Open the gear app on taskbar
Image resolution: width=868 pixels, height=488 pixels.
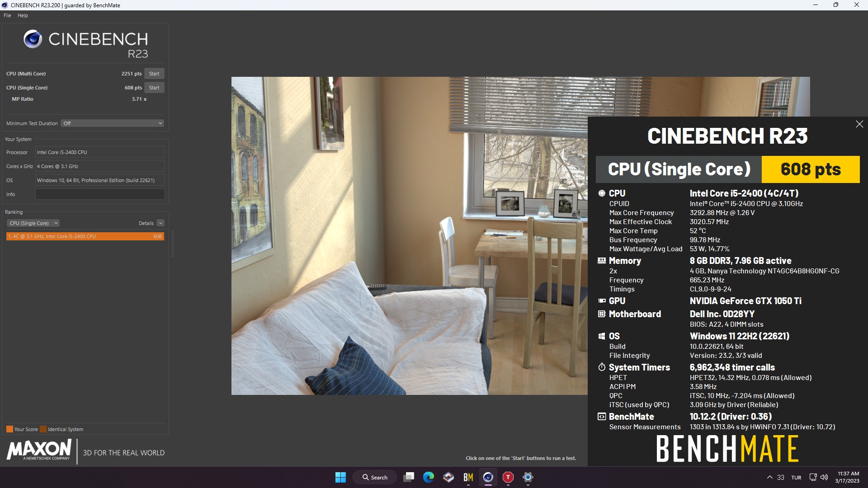coord(528,477)
